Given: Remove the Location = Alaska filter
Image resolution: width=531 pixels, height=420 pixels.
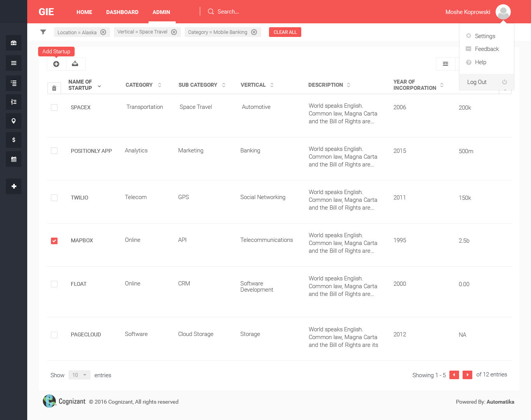Looking at the screenshot, I should 103,32.
